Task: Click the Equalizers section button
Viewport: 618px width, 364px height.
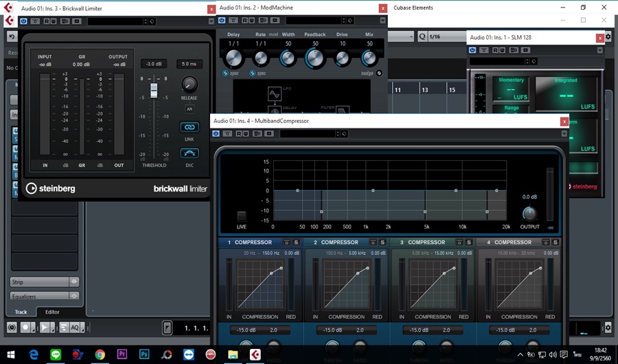Action: point(39,296)
